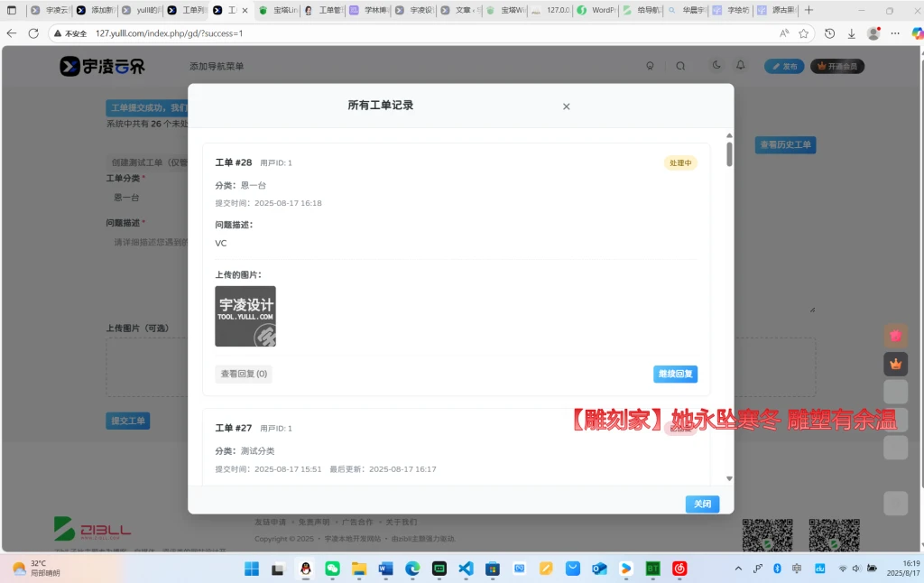Expand the hidden icons tray arrow
This screenshot has width=924, height=583.
point(737,569)
